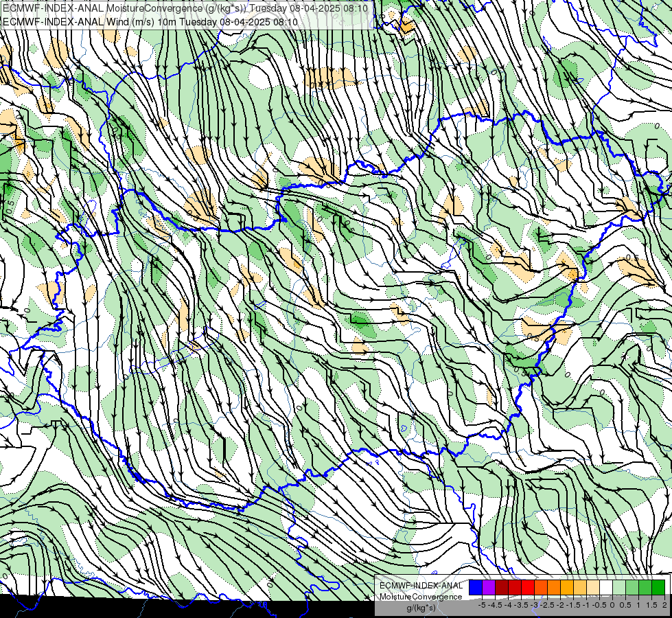This screenshot has width=672, height=618.
Task: Choose the amber swatch between -2 and -1.5
Action: [x=567, y=588]
